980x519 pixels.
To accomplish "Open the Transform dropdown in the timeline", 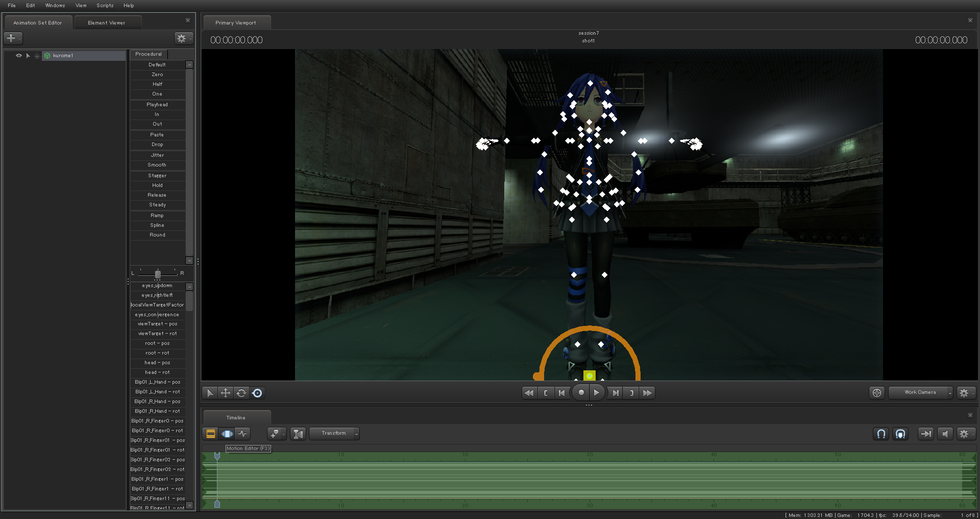I will pyautogui.click(x=334, y=434).
